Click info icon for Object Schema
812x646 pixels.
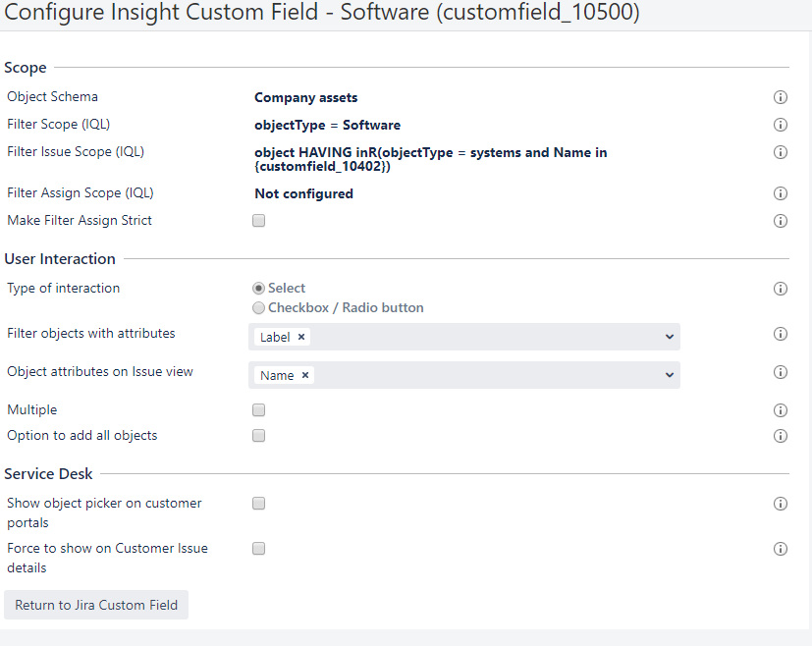(x=780, y=97)
